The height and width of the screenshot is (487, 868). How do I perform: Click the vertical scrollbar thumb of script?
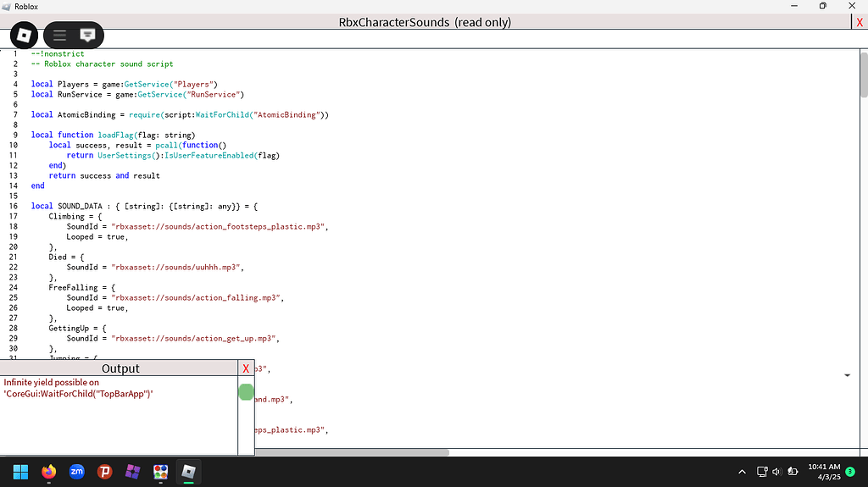click(x=863, y=75)
